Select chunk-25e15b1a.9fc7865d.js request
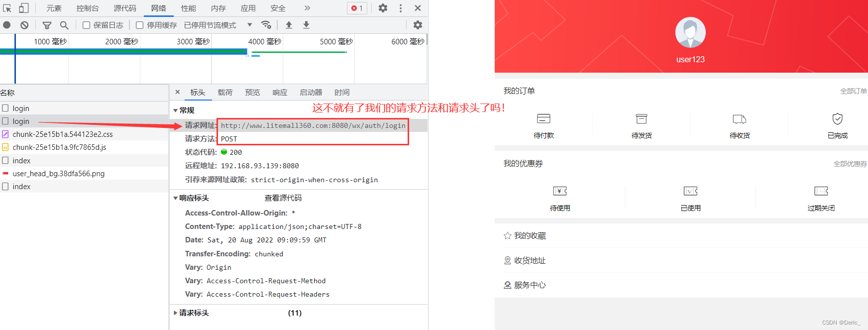 click(84, 147)
